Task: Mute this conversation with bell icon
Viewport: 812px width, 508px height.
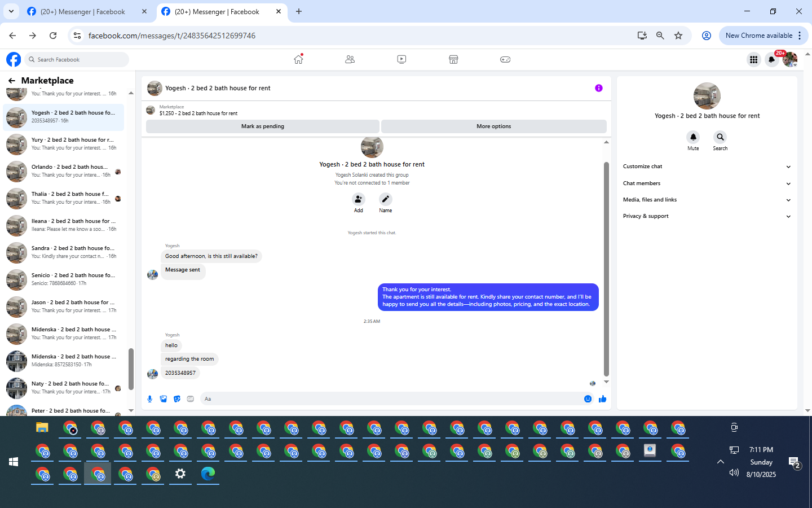Action: tap(693, 137)
